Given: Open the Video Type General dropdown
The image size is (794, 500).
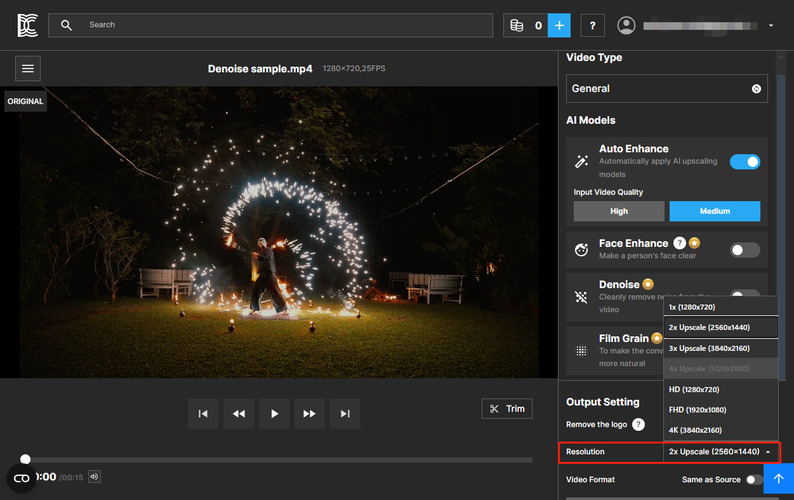Looking at the screenshot, I should click(x=667, y=89).
